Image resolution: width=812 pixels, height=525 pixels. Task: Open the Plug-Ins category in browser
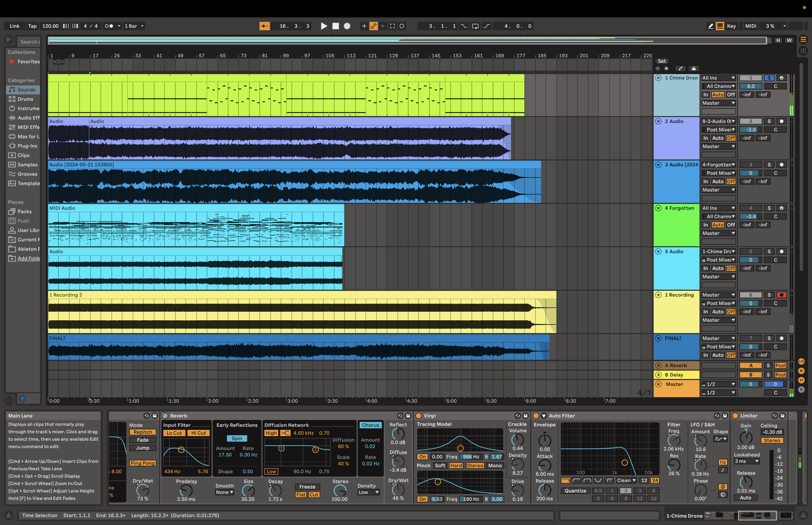tap(23, 146)
